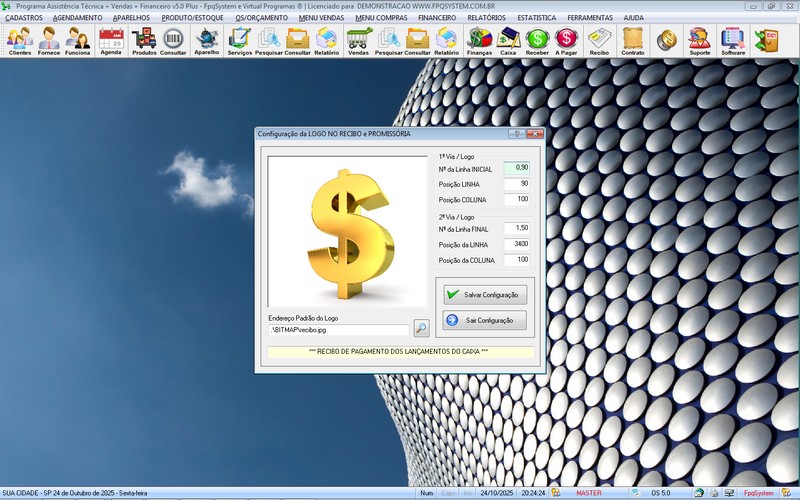Open the Finanças pie chart icon
Viewport: 800px width, 500px height.
480,41
